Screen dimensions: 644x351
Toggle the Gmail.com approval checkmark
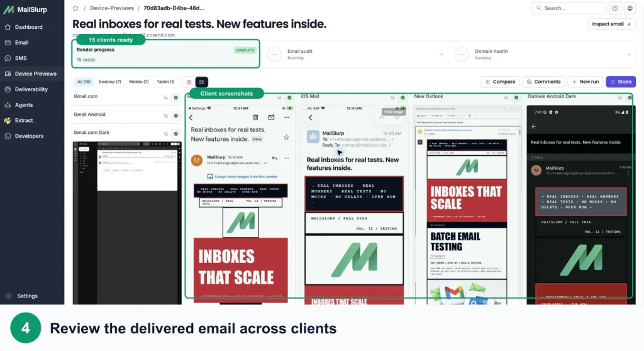pos(176,98)
